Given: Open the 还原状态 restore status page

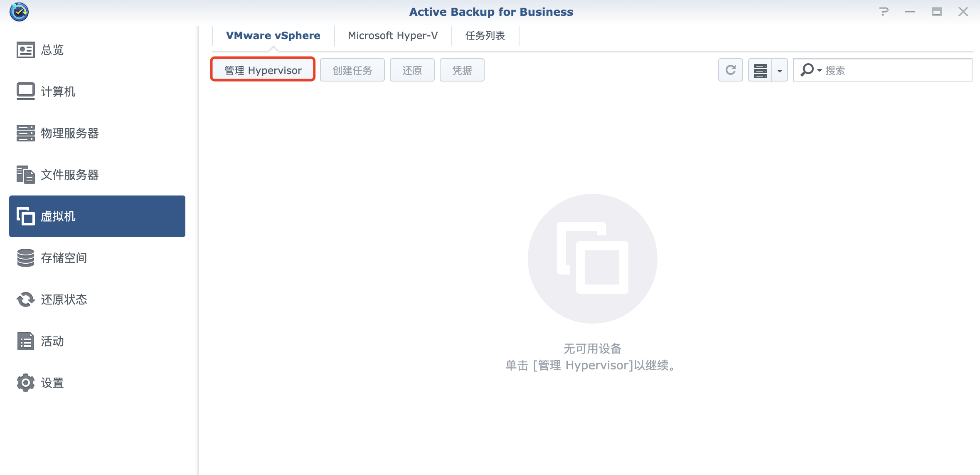Looking at the screenshot, I should pyautogui.click(x=63, y=299).
